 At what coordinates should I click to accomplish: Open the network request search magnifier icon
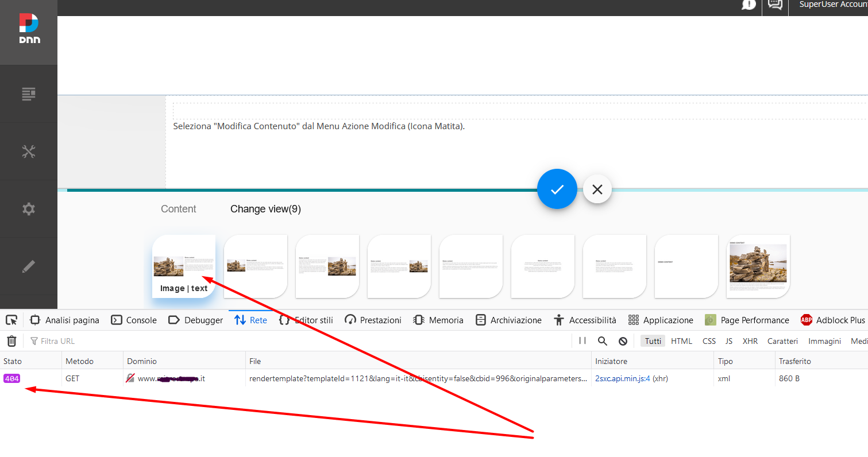click(602, 340)
